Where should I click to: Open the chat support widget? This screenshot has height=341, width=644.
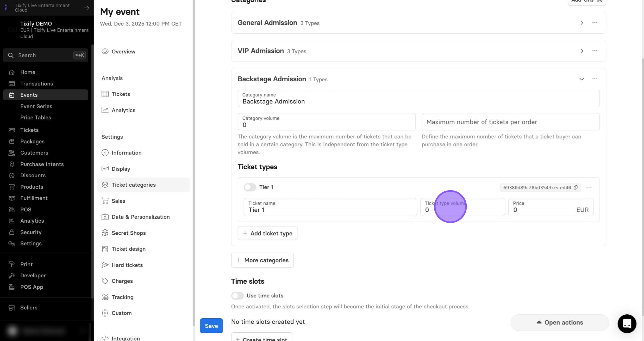tap(627, 324)
